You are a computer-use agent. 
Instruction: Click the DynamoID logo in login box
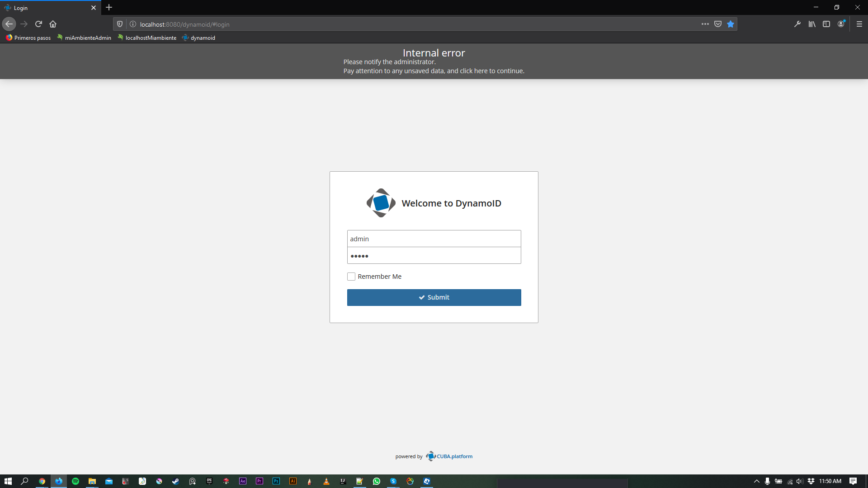381,203
